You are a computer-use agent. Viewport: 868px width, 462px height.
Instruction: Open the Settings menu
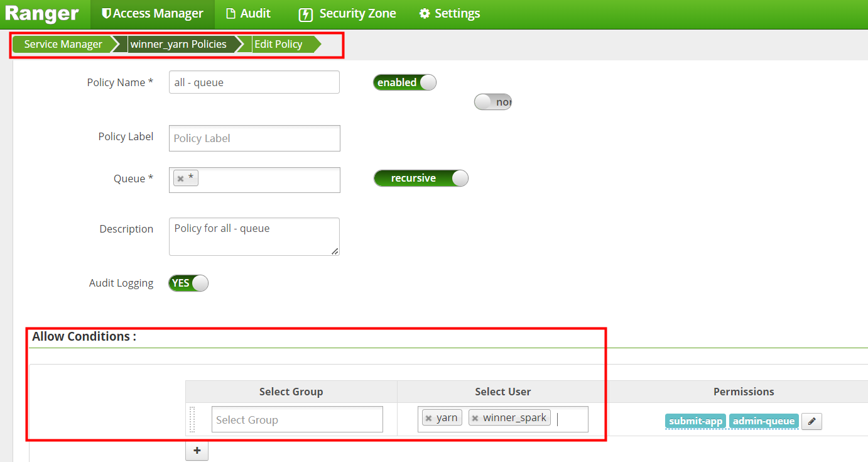coord(450,13)
